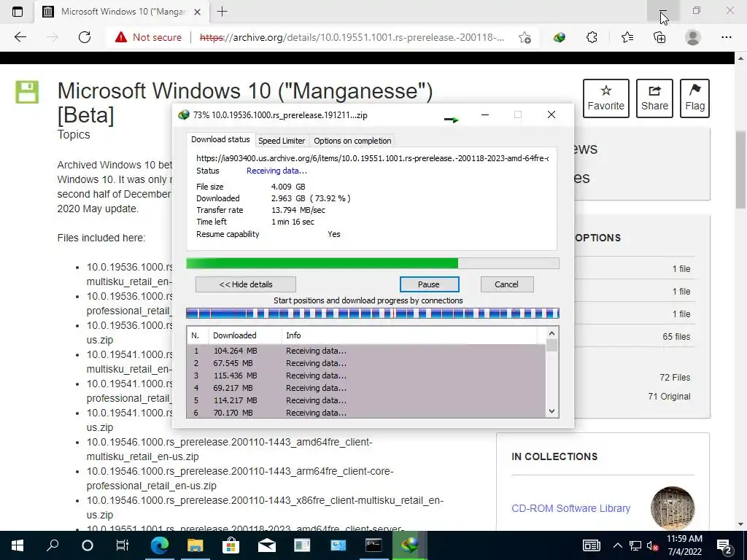Open the CD-ROM Software Library link
The image size is (747, 560).
coord(570,508)
